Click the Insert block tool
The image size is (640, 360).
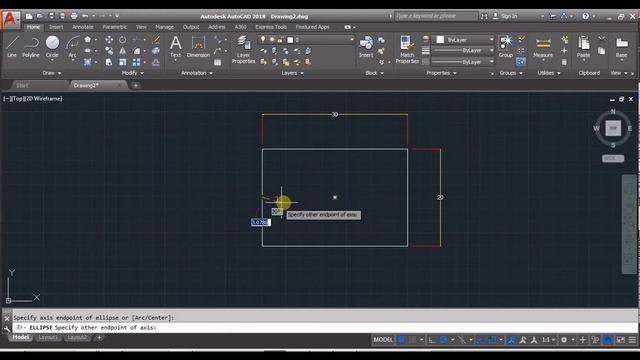coord(366,47)
